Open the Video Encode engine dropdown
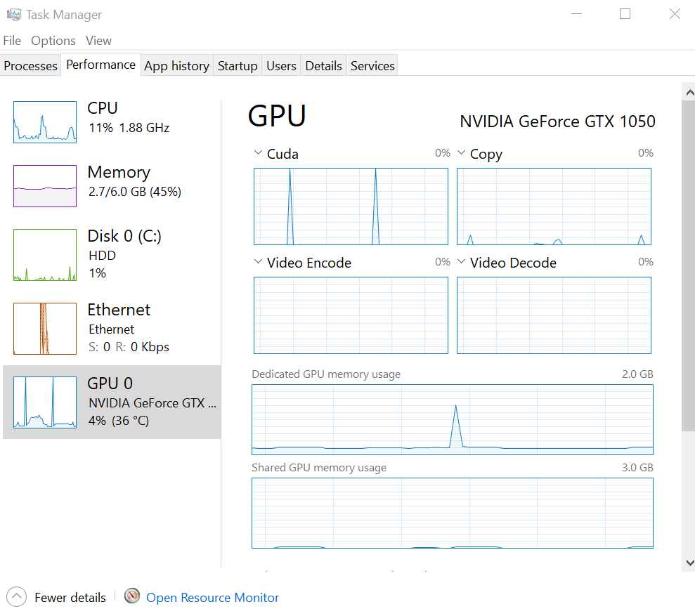The image size is (695, 616). (258, 261)
